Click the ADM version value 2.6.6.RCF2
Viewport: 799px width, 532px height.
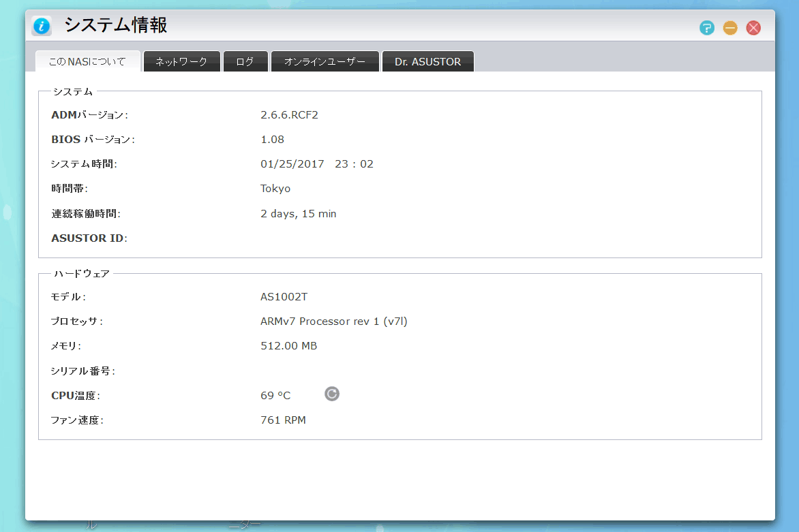point(289,114)
